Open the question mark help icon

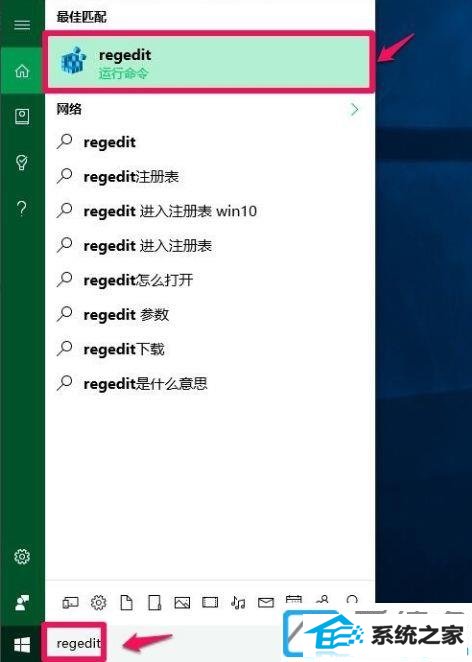pos(22,208)
